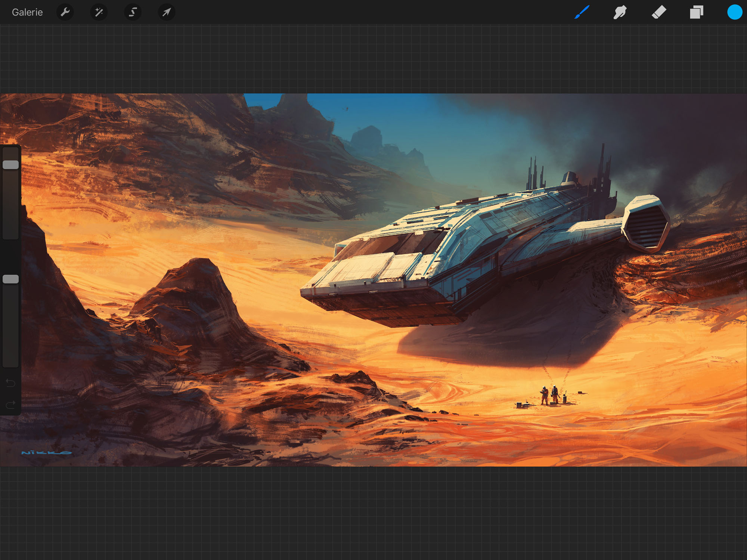The height and width of the screenshot is (560, 747).
Task: Open the Actions wrench menu
Action: [65, 12]
